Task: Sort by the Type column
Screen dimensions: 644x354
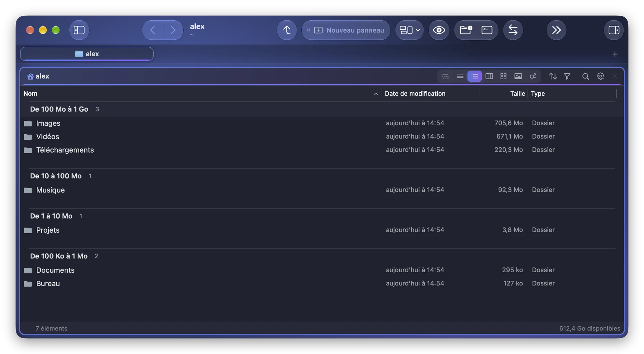Action: [572, 94]
